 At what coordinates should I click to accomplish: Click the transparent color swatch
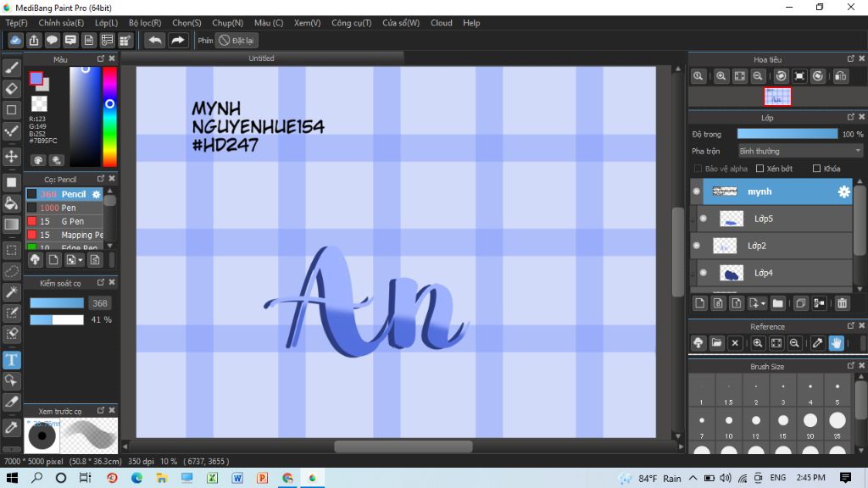point(39,103)
